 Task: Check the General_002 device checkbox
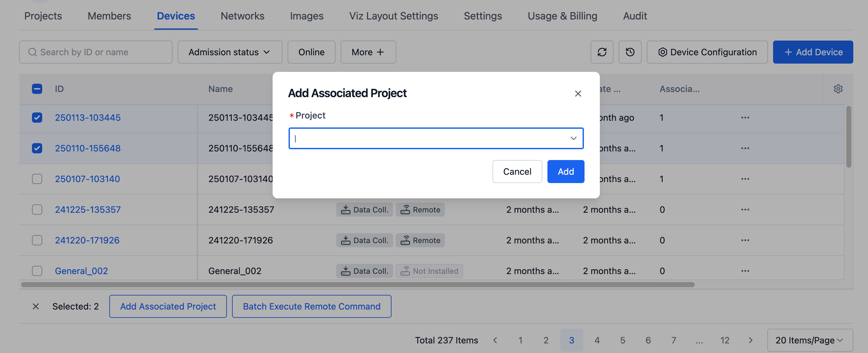coord(37,271)
